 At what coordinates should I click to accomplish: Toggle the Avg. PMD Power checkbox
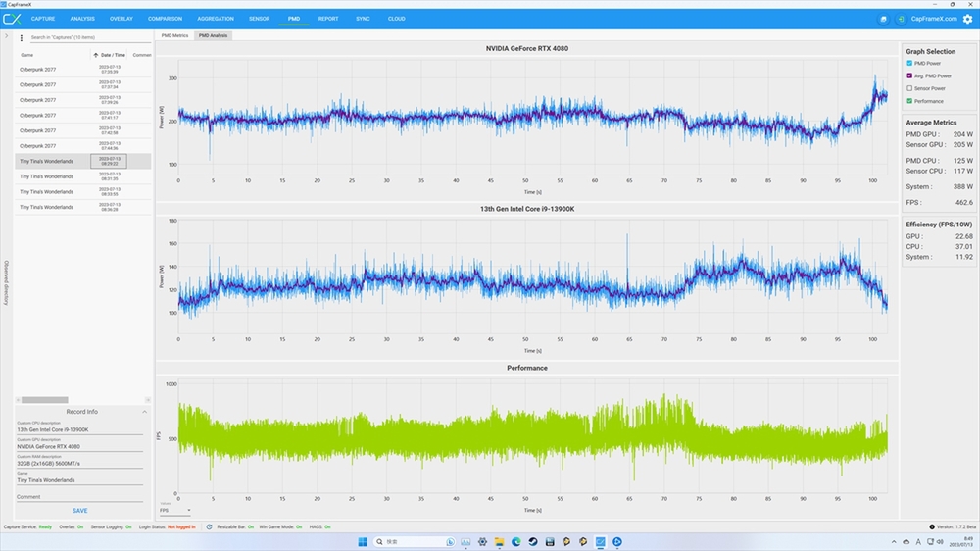[x=909, y=75]
